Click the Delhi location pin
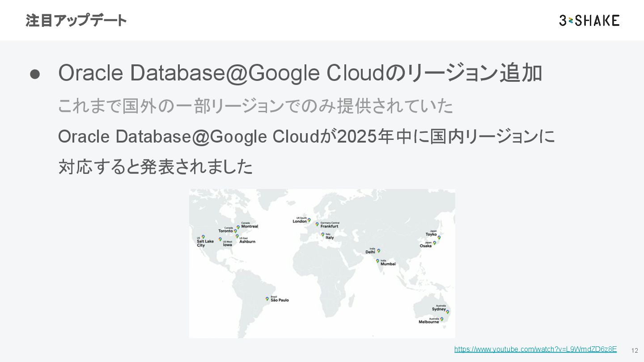The height and width of the screenshot is (362, 644). click(378, 251)
